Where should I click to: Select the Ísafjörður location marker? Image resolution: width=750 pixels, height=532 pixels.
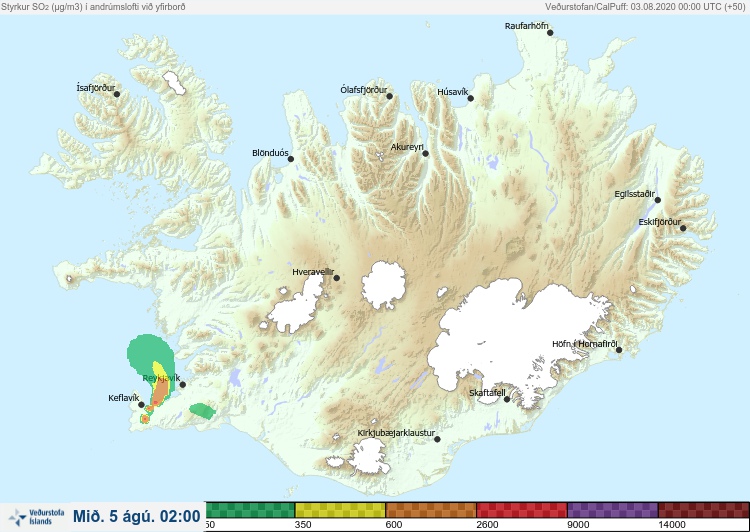tap(117, 94)
